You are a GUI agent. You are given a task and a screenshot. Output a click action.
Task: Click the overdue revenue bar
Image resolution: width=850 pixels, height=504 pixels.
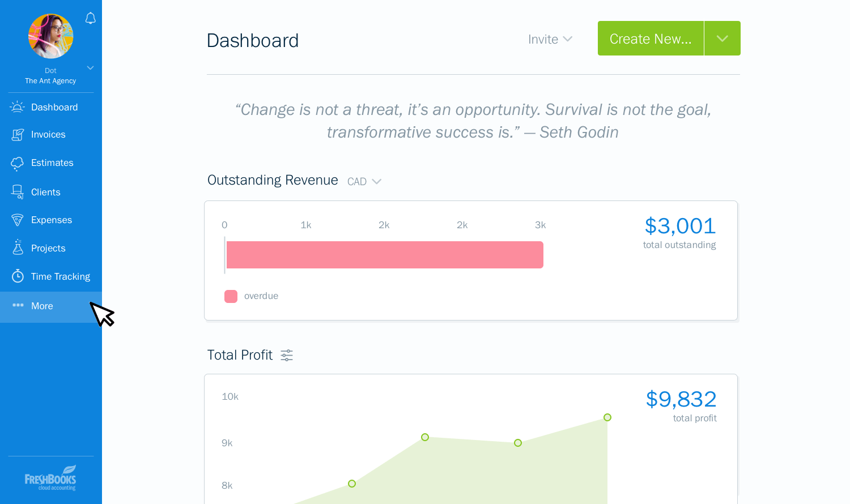point(385,255)
